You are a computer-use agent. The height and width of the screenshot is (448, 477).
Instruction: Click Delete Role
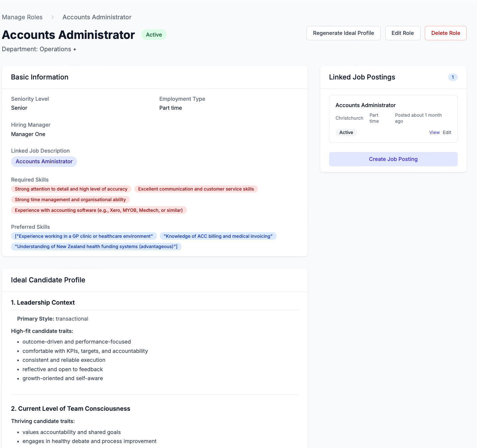[445, 33]
